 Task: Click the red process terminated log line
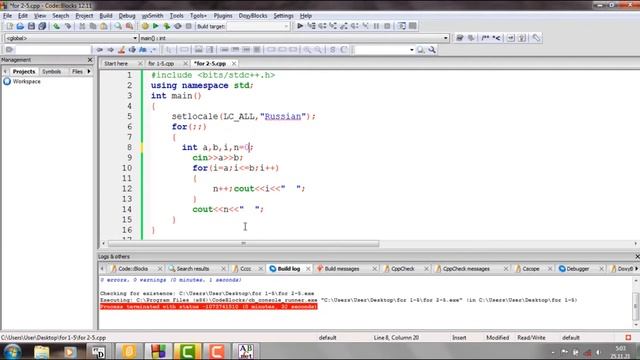pyautogui.click(x=209, y=307)
